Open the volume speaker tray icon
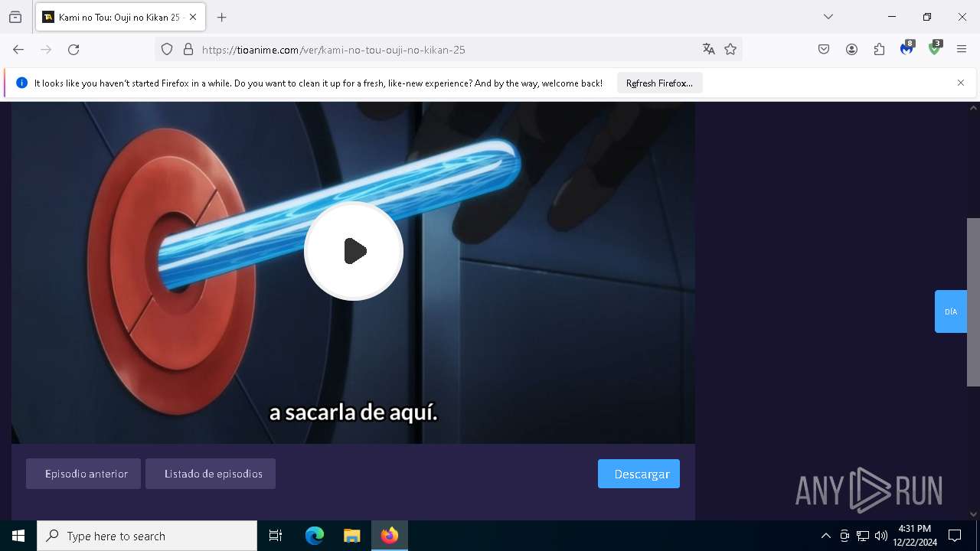980x551 pixels. tap(881, 536)
